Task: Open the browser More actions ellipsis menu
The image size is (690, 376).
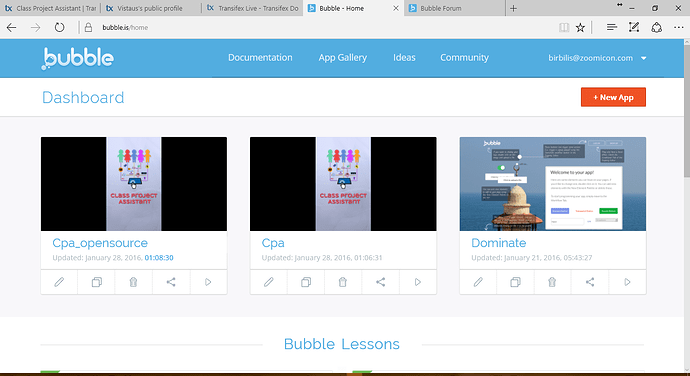Action: 678,27
